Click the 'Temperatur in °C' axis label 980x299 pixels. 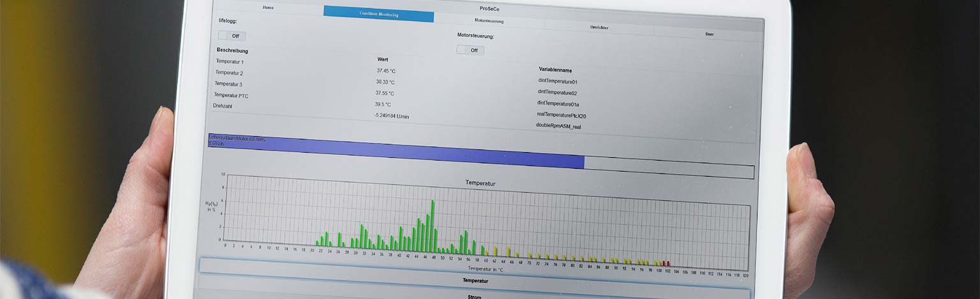point(485,269)
